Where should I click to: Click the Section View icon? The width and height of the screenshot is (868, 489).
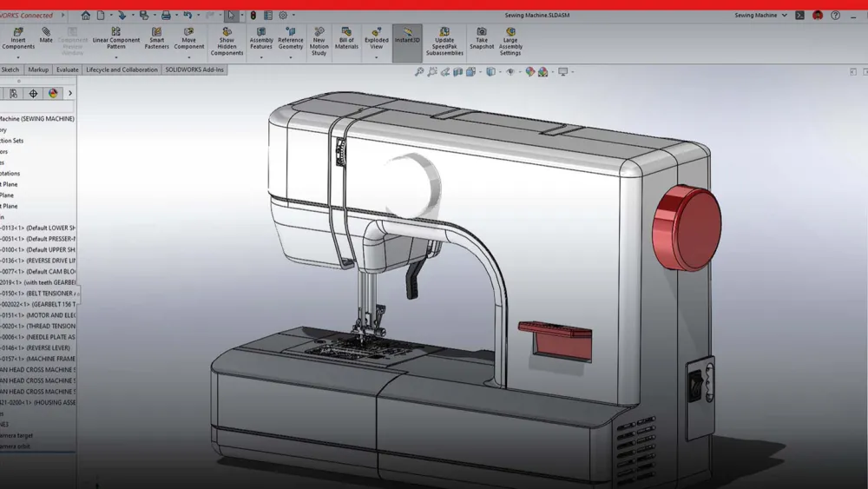tap(457, 71)
